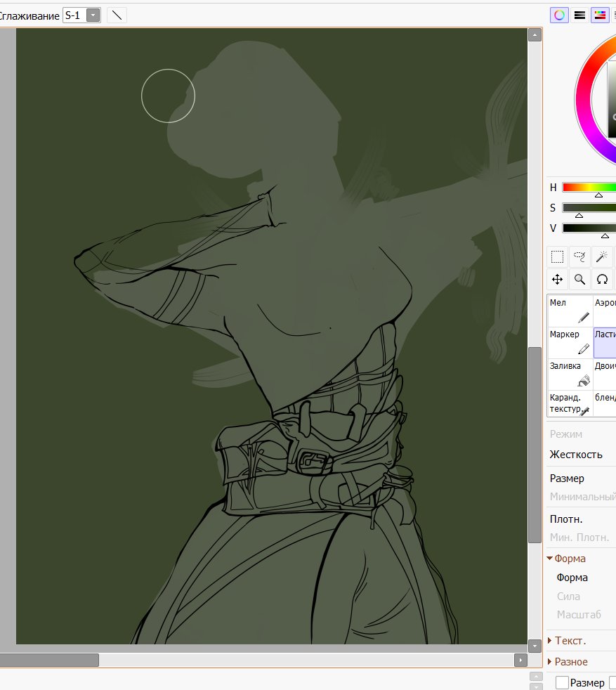Toggle the HSV sliders panel icon
This screenshot has height=690, width=616.
point(600,15)
